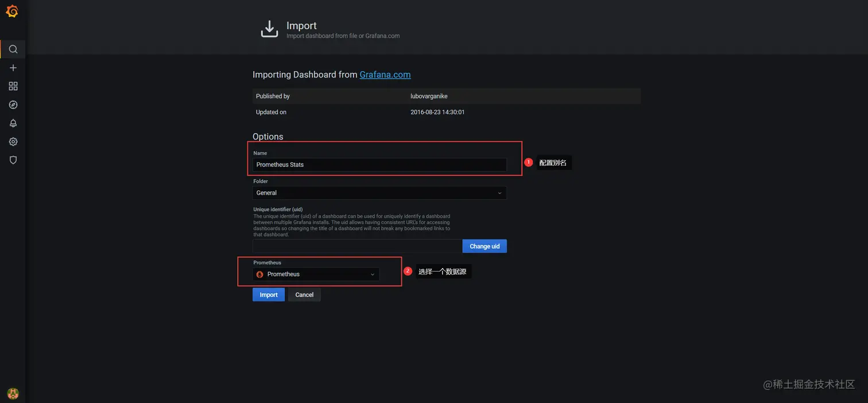Image resolution: width=868 pixels, height=403 pixels.
Task: Click the Unique identifier uid input field
Action: [357, 246]
